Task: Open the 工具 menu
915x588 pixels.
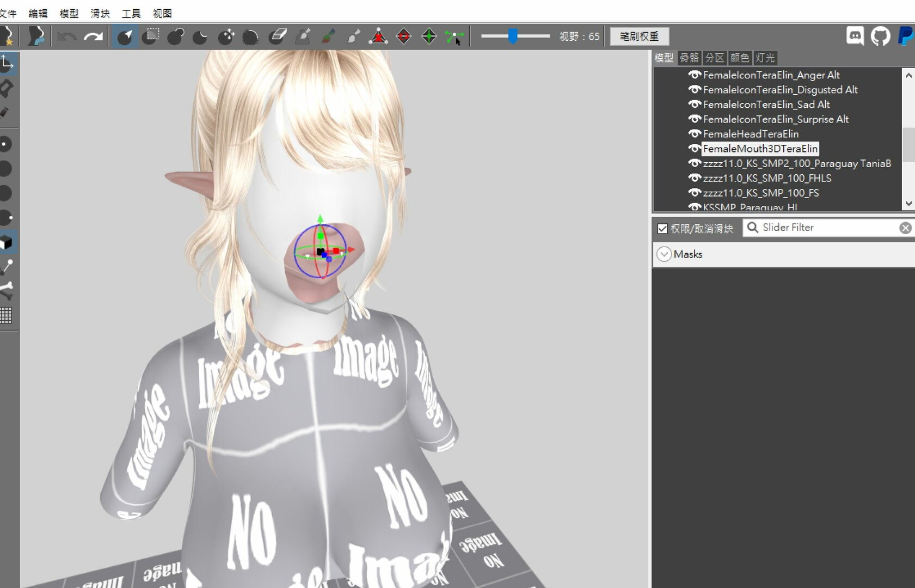Action: click(131, 13)
